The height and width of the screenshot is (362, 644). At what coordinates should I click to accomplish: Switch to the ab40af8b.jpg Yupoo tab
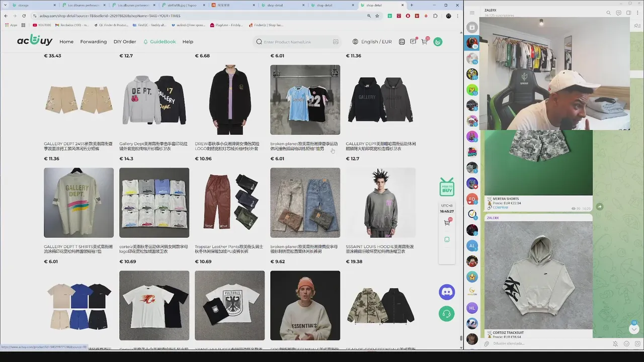coord(184,5)
